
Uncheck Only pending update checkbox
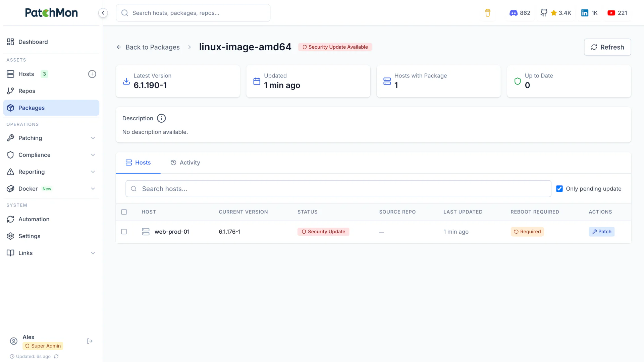tap(559, 189)
